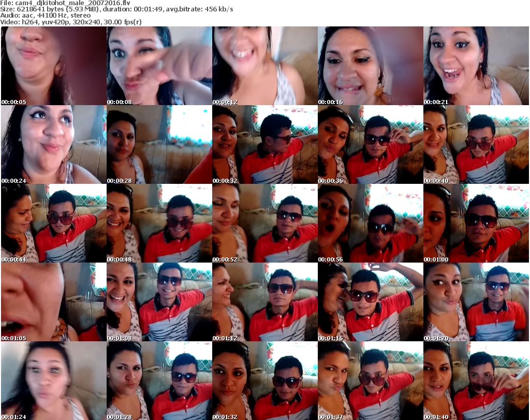Select the thumbnail stamped 00:01:00
The image size is (530, 420).
tap(476, 223)
